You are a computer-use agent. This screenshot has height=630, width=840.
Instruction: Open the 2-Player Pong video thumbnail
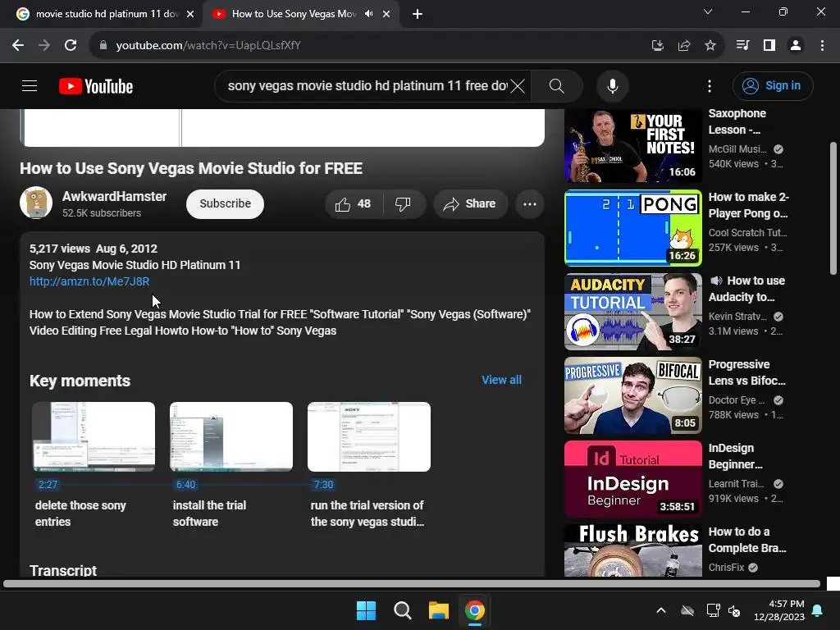point(633,228)
